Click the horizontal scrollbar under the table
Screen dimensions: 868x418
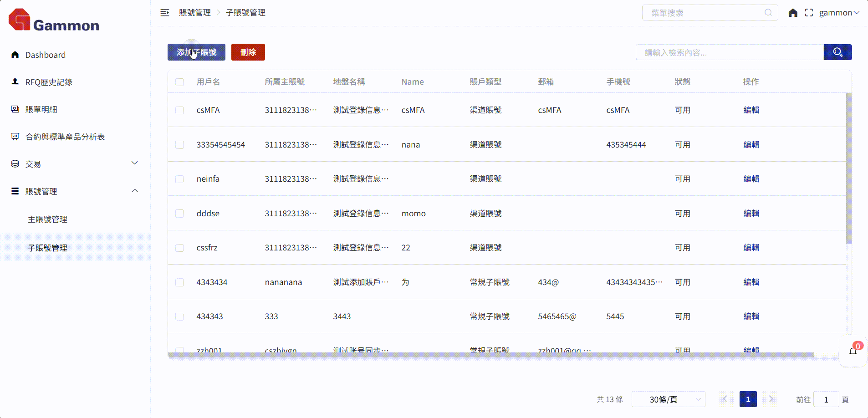pyautogui.click(x=490, y=355)
